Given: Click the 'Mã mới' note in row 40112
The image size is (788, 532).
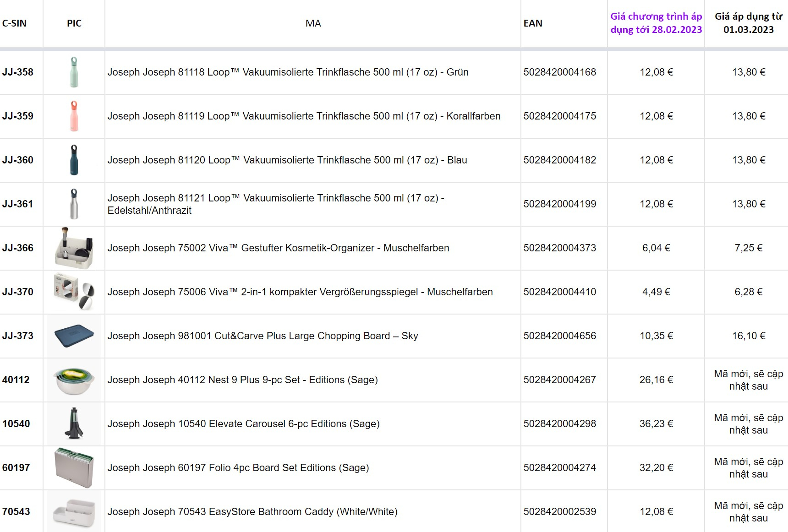Looking at the screenshot, I should click(749, 380).
